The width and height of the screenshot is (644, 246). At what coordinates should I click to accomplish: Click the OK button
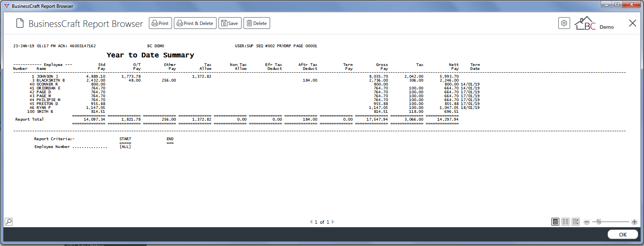click(x=623, y=234)
